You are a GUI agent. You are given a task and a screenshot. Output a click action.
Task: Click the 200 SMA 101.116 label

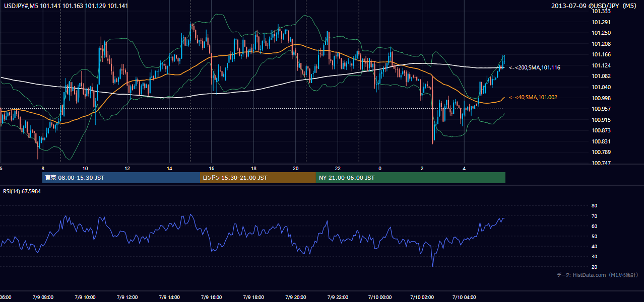click(535, 67)
